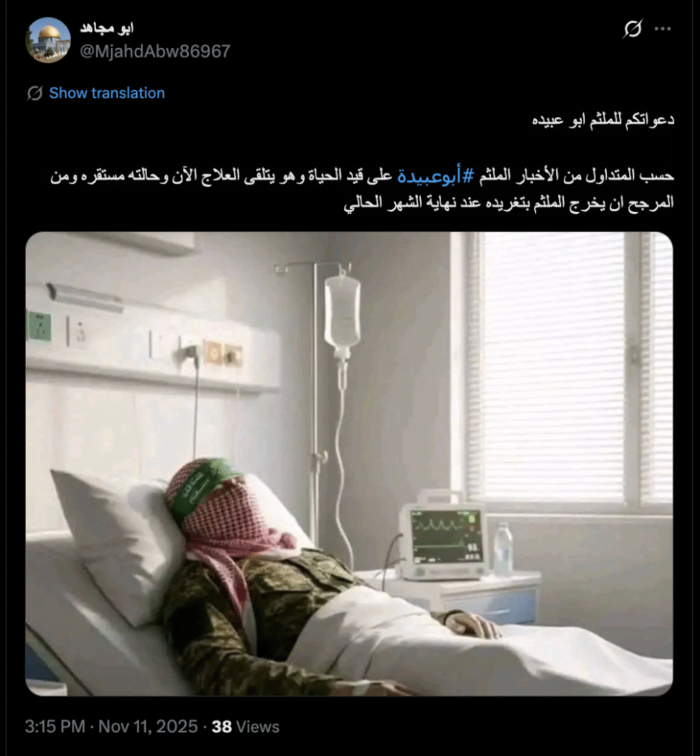This screenshot has width=700, height=756.
Task: Click the display name ابو مجاهد
Action: (x=106, y=29)
